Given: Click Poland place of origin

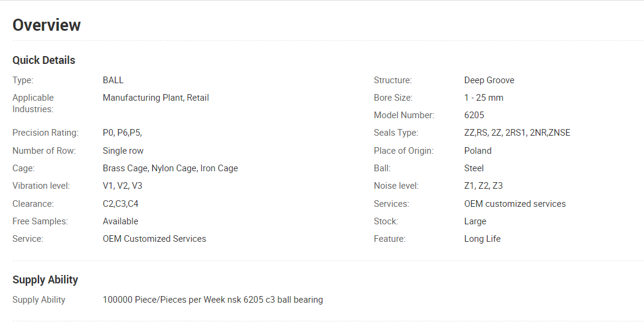Looking at the screenshot, I should point(478,151).
